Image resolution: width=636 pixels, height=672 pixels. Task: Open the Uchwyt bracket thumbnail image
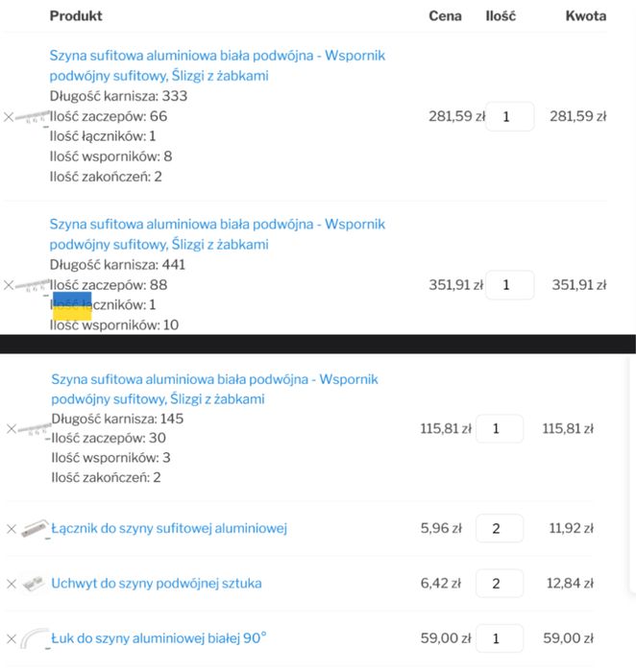click(x=34, y=584)
